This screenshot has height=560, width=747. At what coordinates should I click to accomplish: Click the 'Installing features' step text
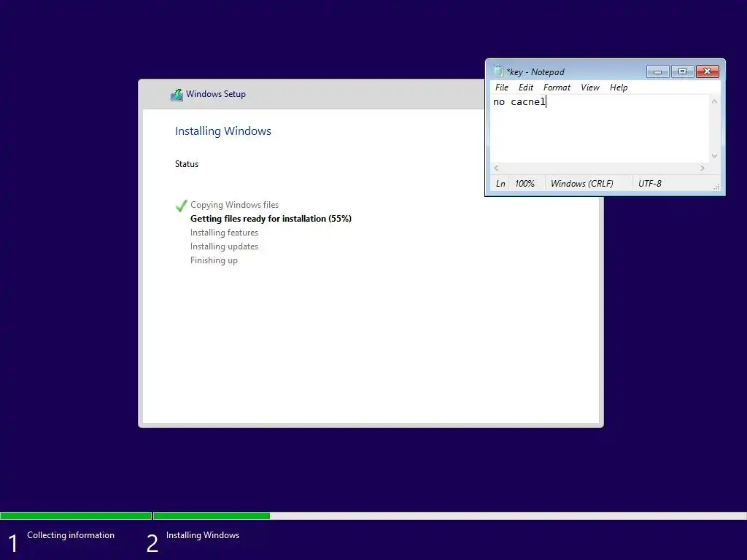click(x=224, y=233)
